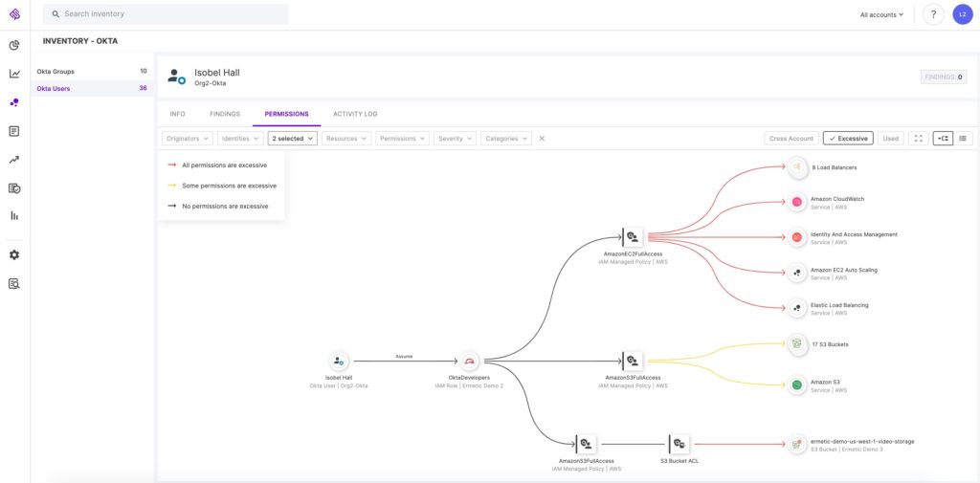
Task: Click the Amazon S3 service node icon
Action: coord(797,384)
